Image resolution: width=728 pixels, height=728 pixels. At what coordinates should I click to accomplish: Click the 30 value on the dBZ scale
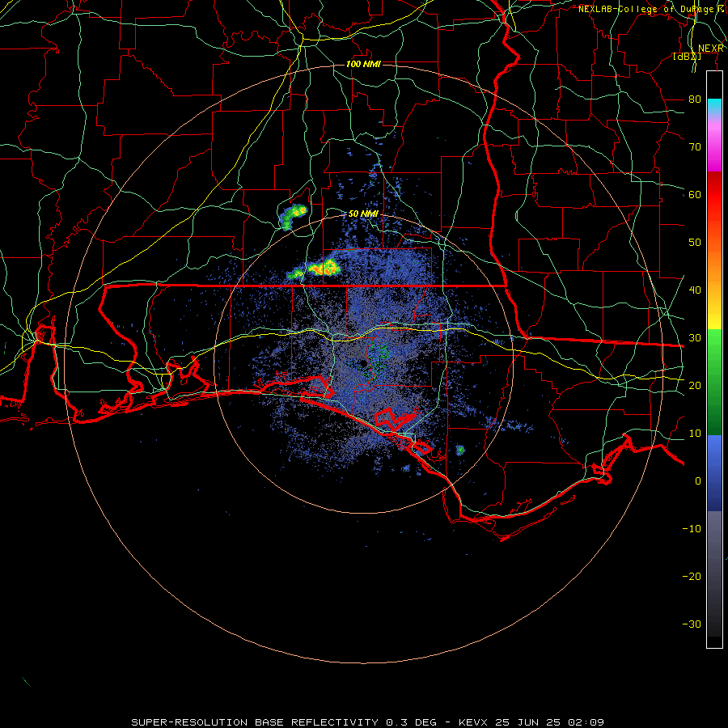(695, 337)
